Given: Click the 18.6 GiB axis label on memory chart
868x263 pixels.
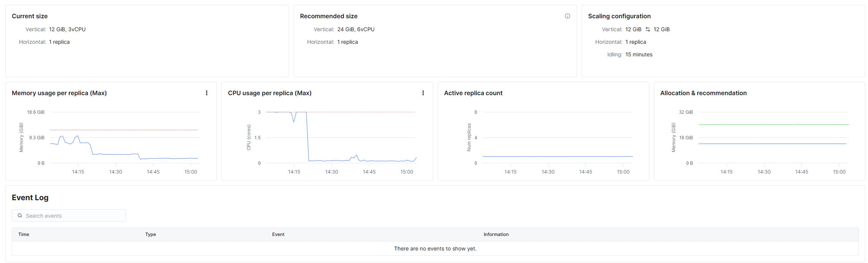Looking at the screenshot, I should 36,112.
